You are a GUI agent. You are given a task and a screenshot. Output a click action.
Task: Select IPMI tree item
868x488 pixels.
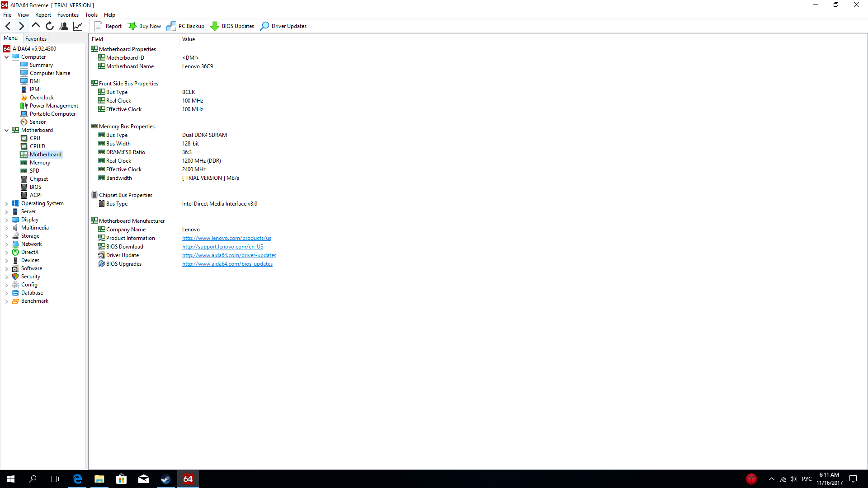pyautogui.click(x=35, y=89)
